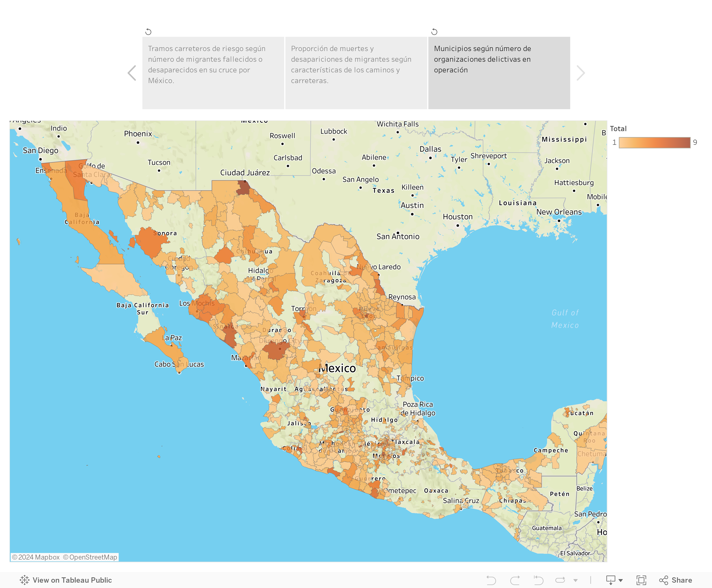712x588 pixels.
Task: Click the 'San Antonio' city label
Action: pyautogui.click(x=398, y=236)
